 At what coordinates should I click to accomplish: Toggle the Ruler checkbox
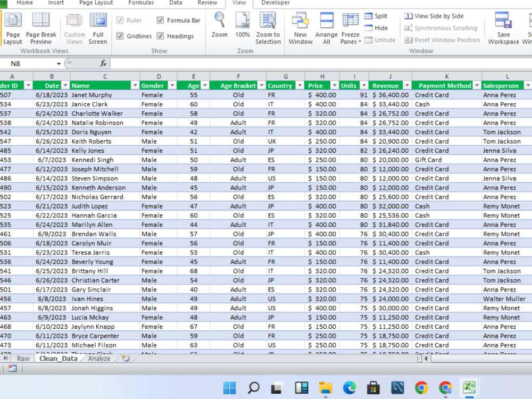pos(120,20)
